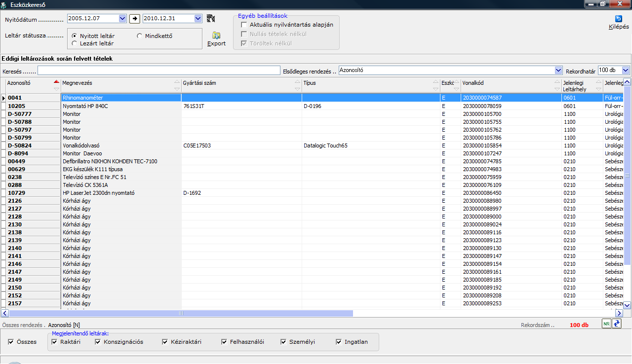Enable Aktuális nyilvántartás alapján checkbox
The width and height of the screenshot is (632, 364).
coord(244,25)
